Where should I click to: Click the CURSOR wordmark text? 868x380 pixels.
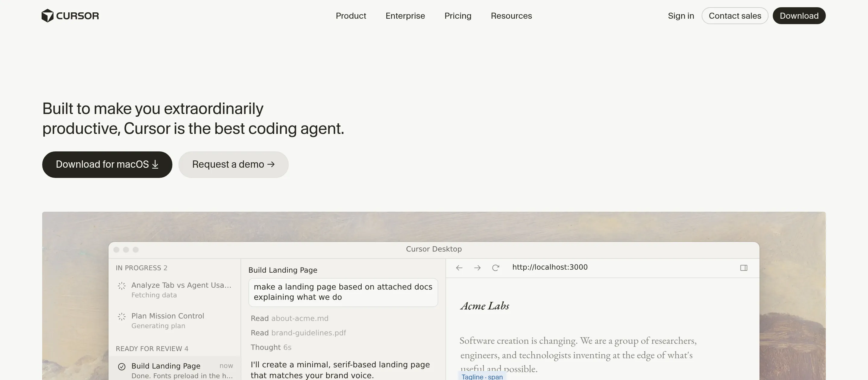pos(77,16)
